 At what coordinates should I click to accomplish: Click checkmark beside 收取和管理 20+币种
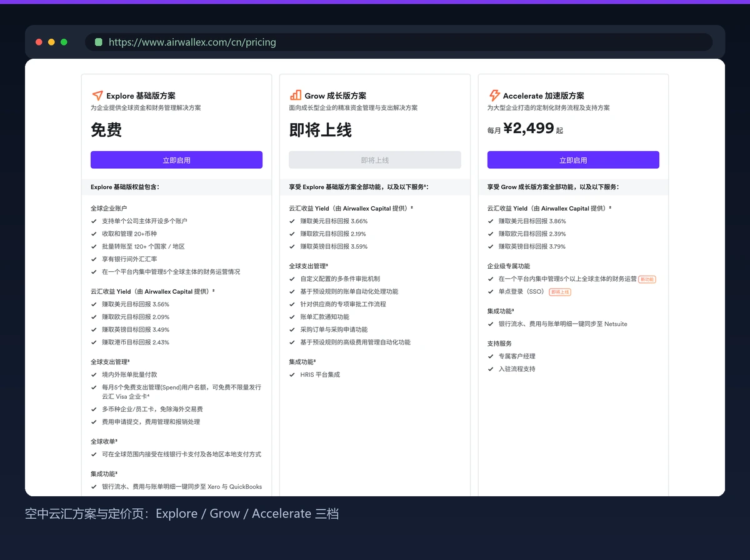click(x=94, y=234)
